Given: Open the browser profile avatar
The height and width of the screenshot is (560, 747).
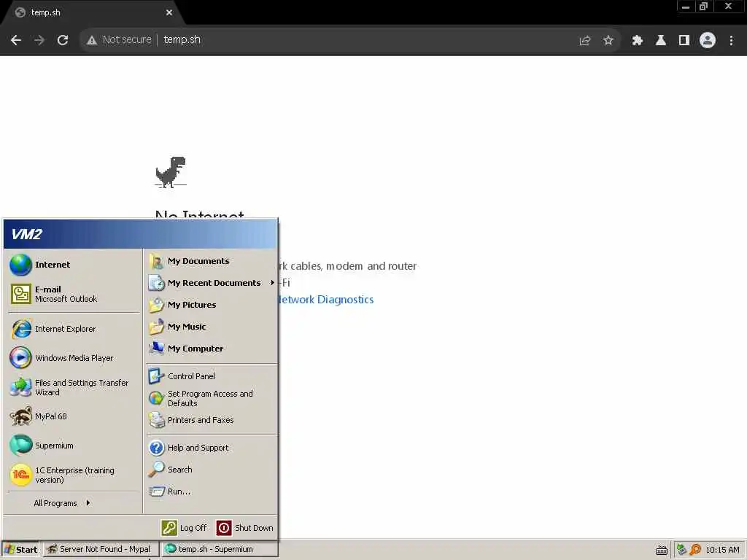Looking at the screenshot, I should [708, 41].
